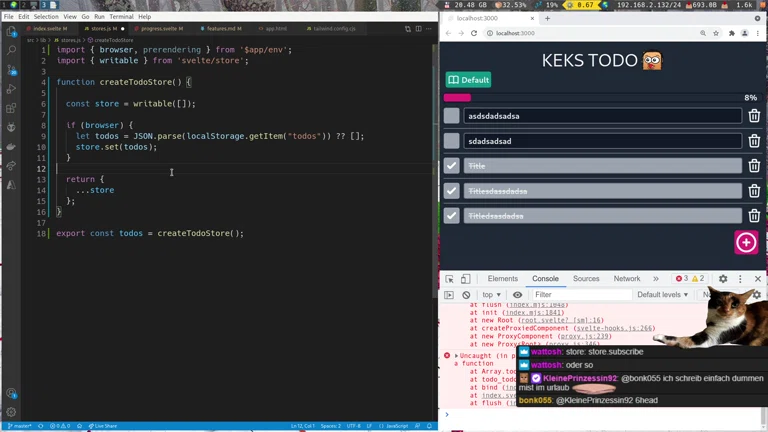Delete the 'sdadsadsad' todo with trash icon
768x432 pixels.
[x=754, y=141]
